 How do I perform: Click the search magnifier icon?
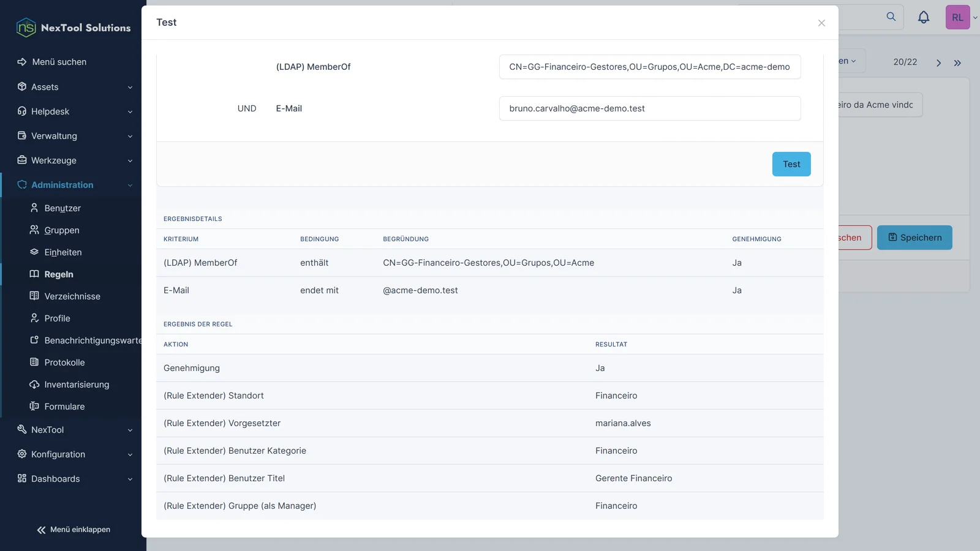tap(891, 17)
